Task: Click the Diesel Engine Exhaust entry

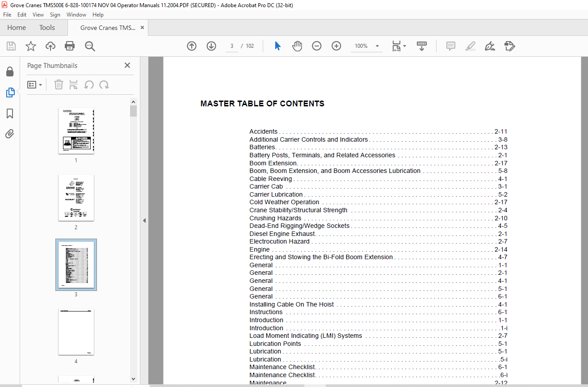Action: click(378, 234)
